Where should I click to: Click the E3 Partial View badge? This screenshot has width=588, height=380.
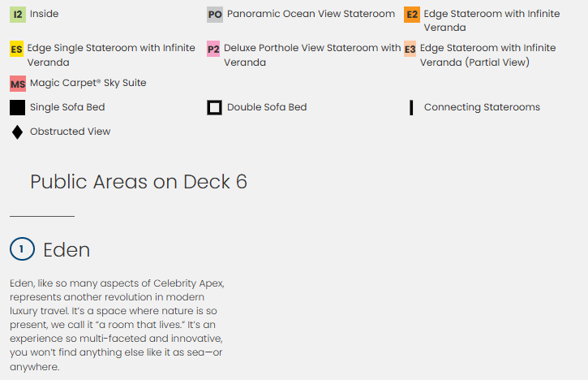[x=410, y=50]
